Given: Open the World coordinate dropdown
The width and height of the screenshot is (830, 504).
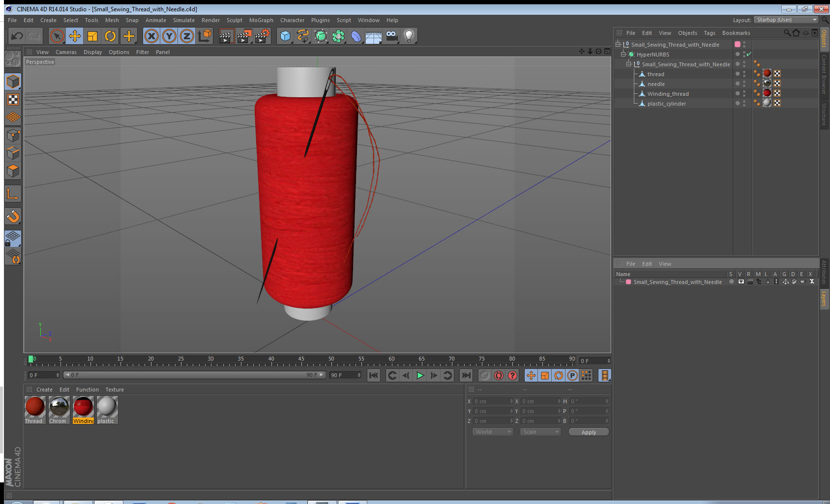Looking at the screenshot, I should coord(493,432).
